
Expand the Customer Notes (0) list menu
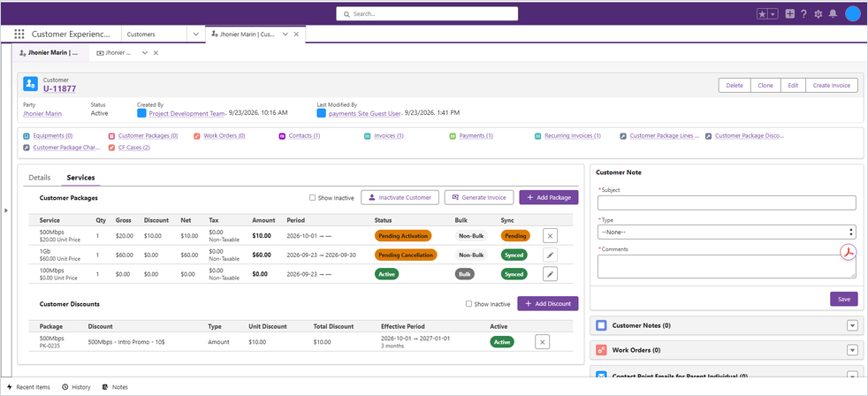pos(852,325)
